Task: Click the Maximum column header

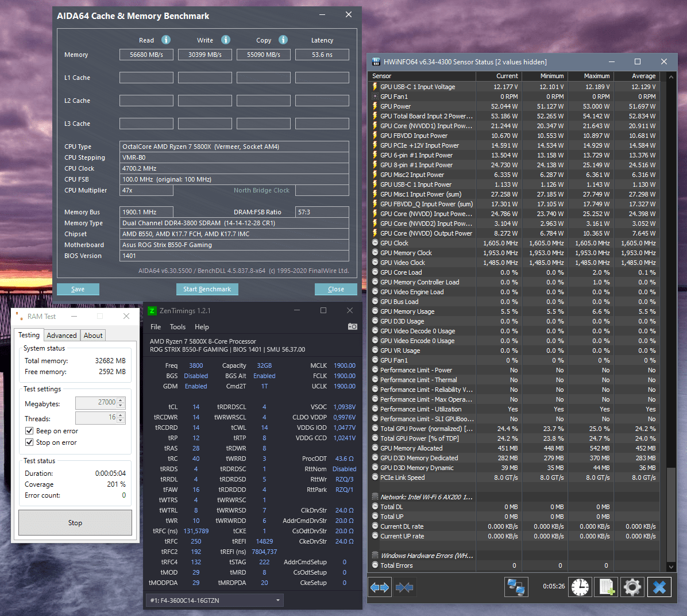Action: pos(590,76)
